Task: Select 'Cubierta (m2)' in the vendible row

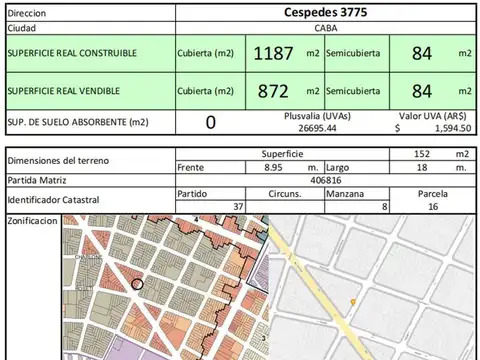Action: pyautogui.click(x=205, y=91)
